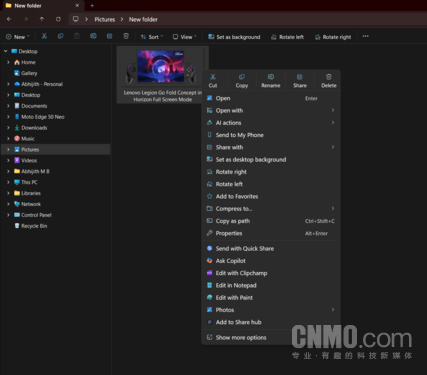Select Send to My Phone
This screenshot has width=427, height=375.
click(x=271, y=135)
